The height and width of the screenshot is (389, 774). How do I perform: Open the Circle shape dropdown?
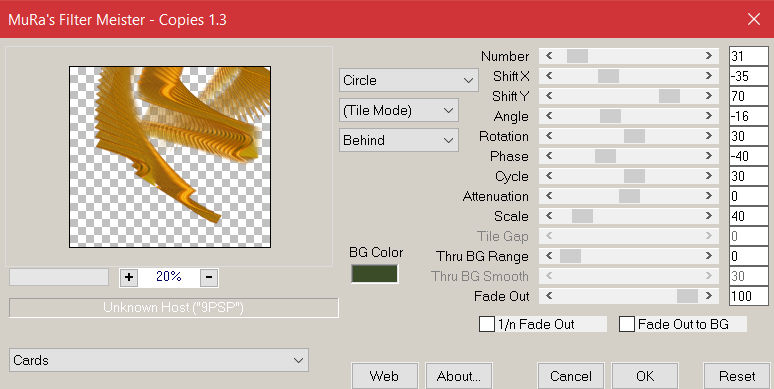pyautogui.click(x=409, y=80)
